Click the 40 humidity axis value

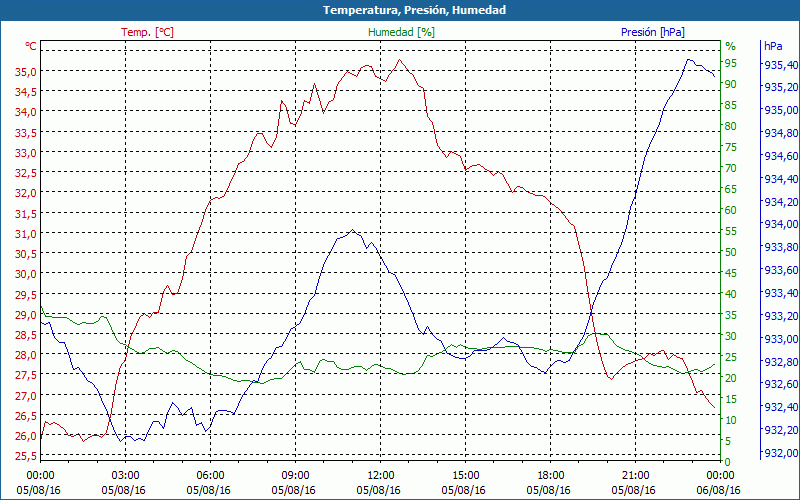point(731,294)
